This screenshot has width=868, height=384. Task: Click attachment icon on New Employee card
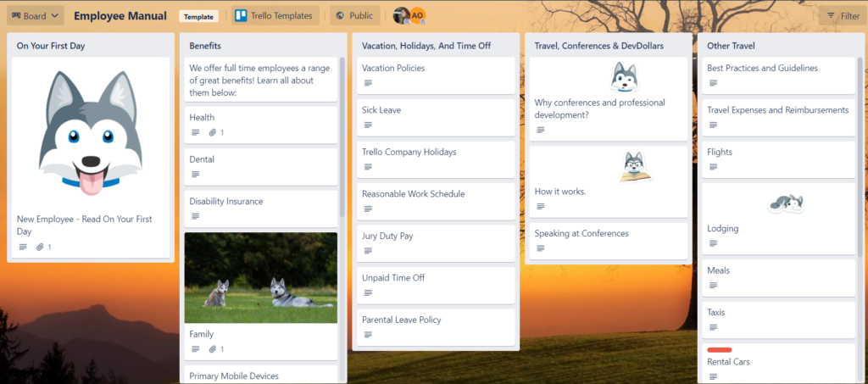[39, 247]
